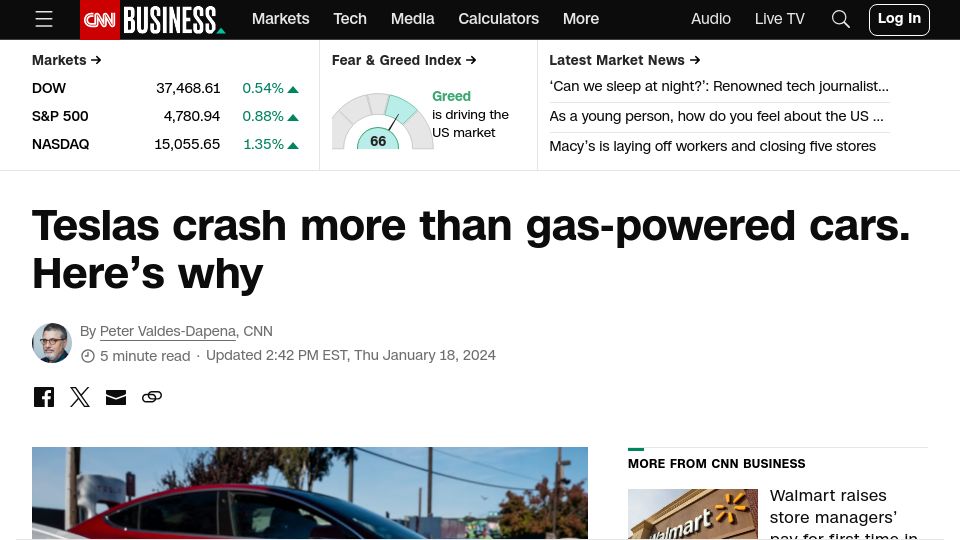
Task: Open Peter Valdes-Dapena author link
Action: point(168,331)
